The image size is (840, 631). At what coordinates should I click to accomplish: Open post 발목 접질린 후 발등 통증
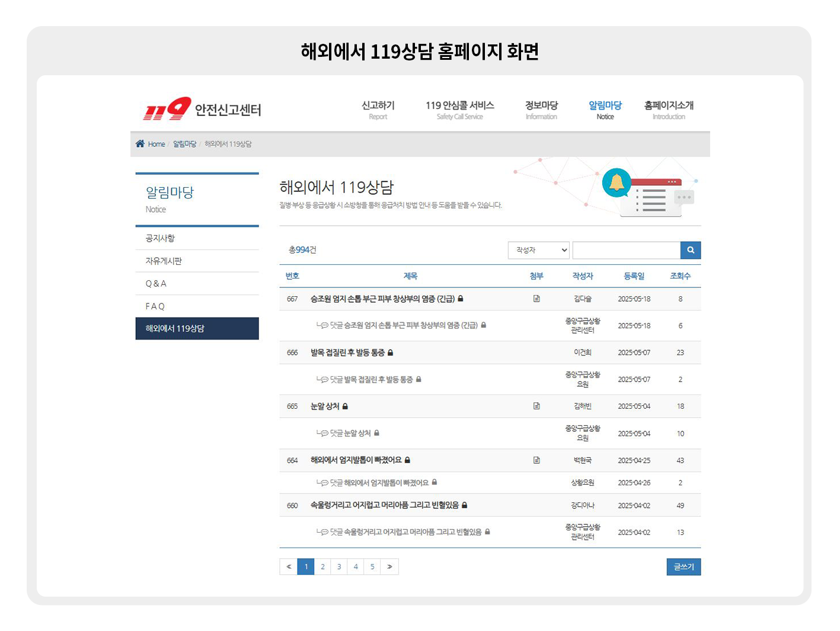(x=347, y=353)
